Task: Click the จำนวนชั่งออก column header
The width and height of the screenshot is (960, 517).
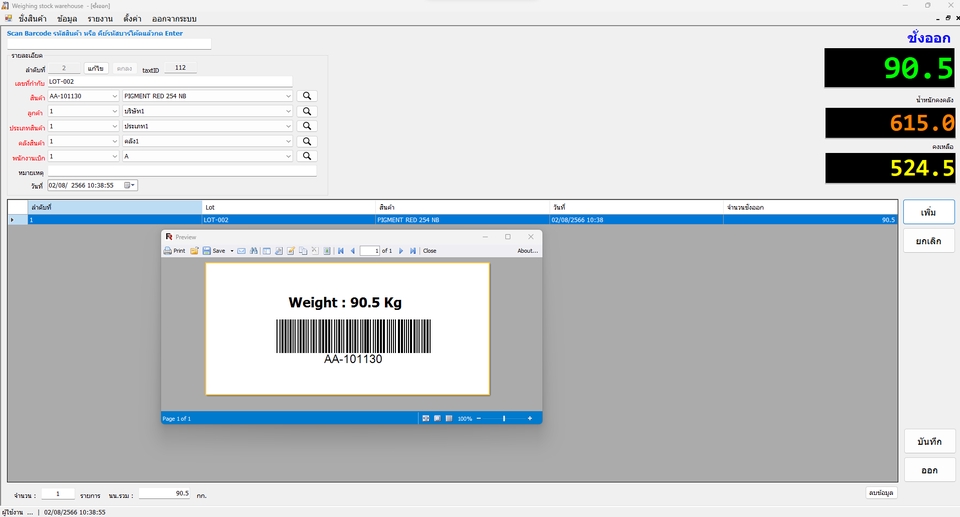Action: tap(810, 207)
